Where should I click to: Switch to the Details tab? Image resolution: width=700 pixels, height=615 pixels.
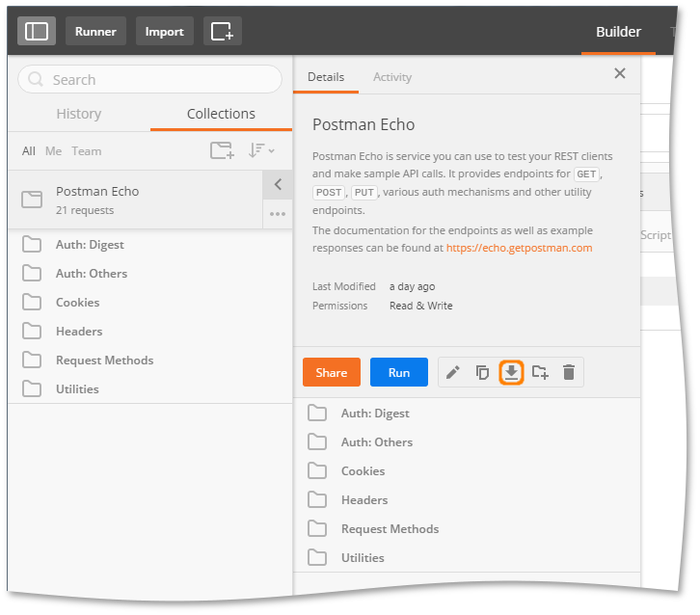click(x=326, y=77)
